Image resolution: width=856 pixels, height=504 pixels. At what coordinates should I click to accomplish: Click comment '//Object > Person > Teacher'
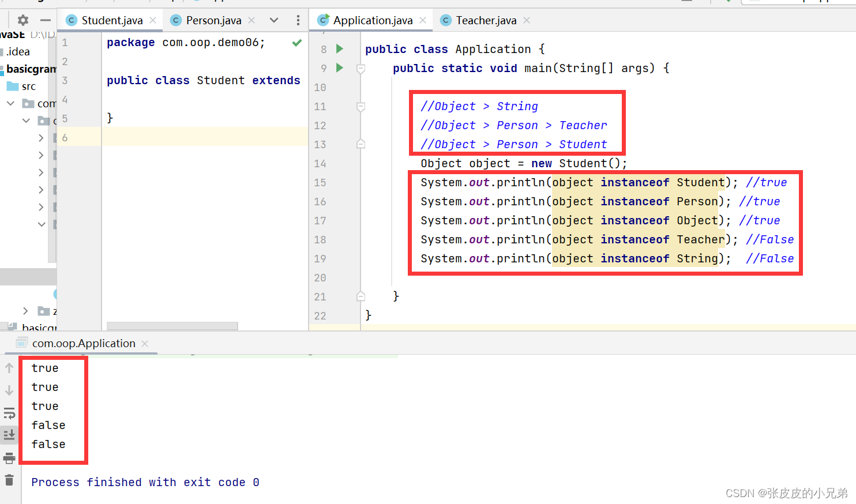click(514, 125)
